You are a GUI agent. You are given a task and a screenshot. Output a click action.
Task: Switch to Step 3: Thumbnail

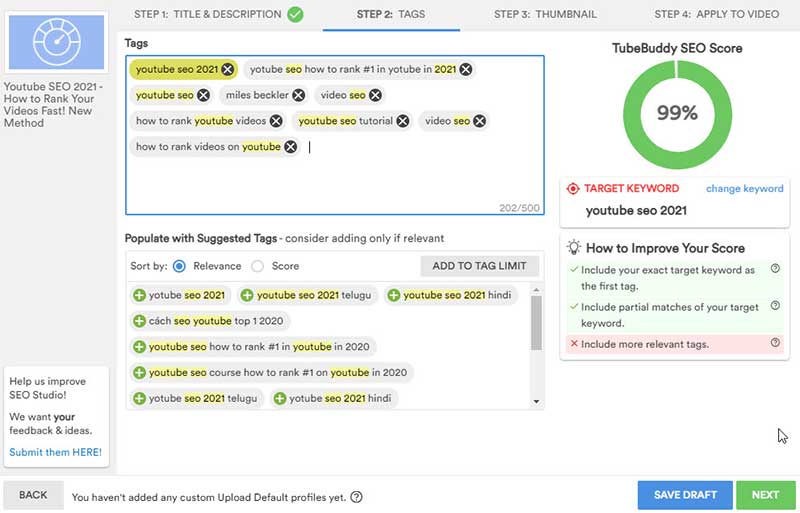tap(545, 14)
